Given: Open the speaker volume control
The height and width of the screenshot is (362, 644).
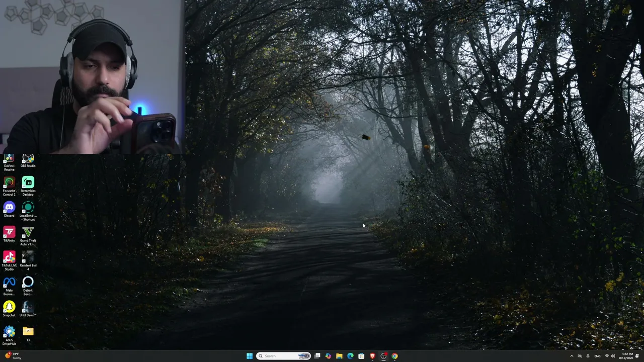Looking at the screenshot, I should pyautogui.click(x=613, y=356).
